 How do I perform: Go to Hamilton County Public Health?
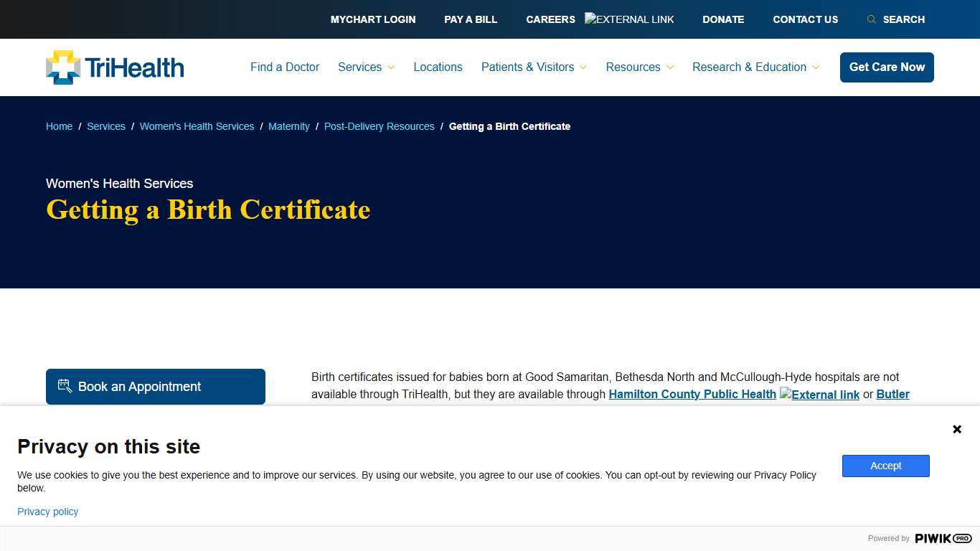click(692, 394)
